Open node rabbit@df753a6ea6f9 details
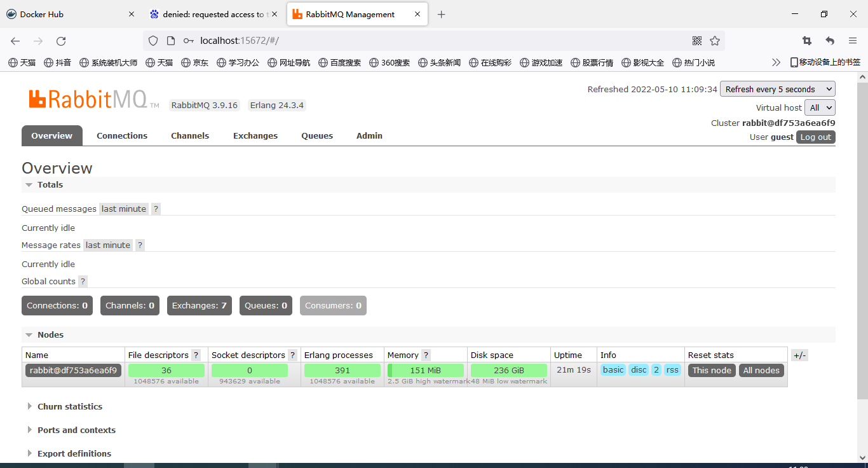The image size is (868, 468). coord(73,370)
